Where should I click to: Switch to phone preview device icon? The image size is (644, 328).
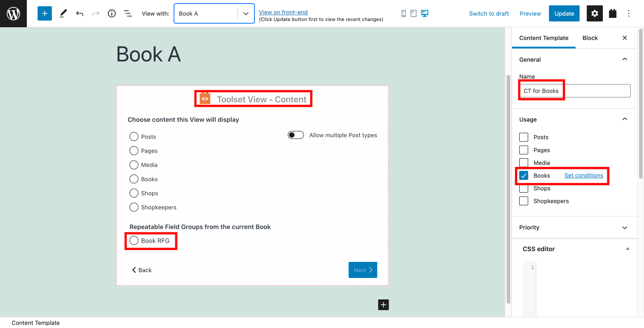coord(404,13)
